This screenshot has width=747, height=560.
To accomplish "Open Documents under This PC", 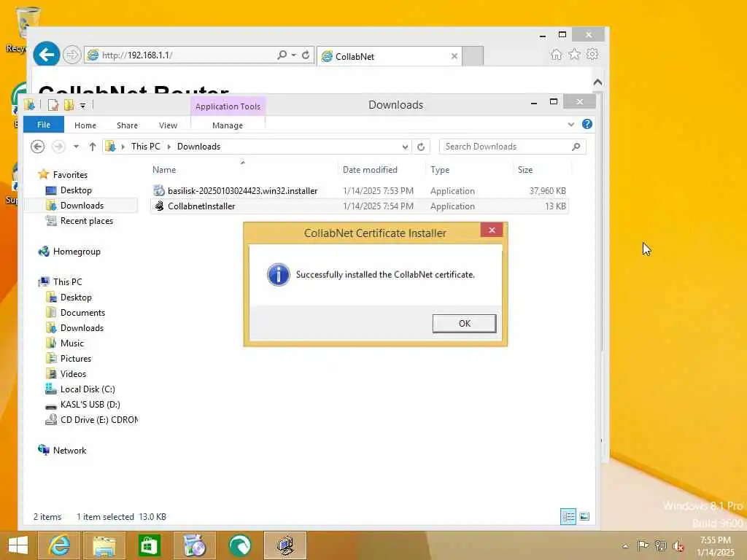I will (82, 313).
